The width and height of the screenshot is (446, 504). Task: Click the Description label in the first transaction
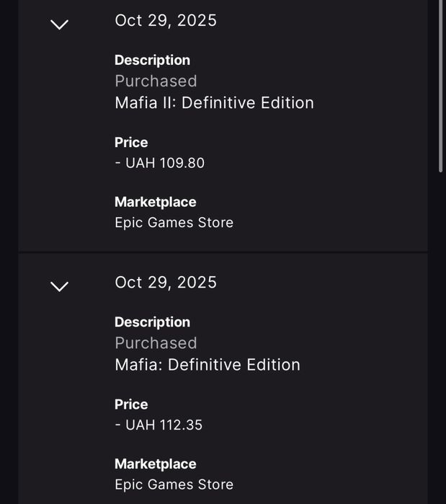[152, 61]
